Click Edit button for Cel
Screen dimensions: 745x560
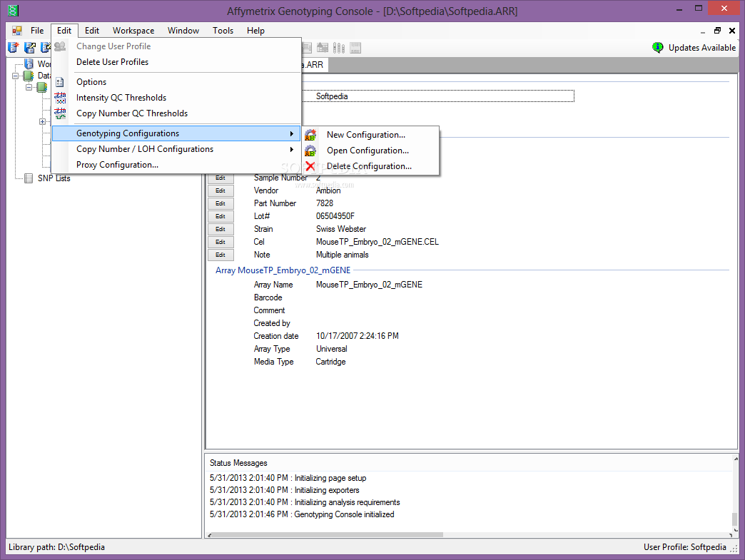click(221, 242)
